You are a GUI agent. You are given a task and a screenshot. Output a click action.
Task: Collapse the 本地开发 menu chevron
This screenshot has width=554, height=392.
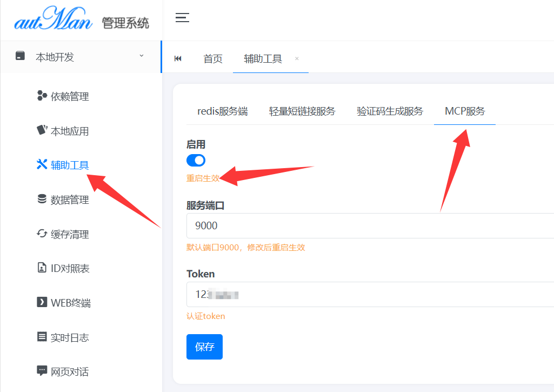(142, 56)
